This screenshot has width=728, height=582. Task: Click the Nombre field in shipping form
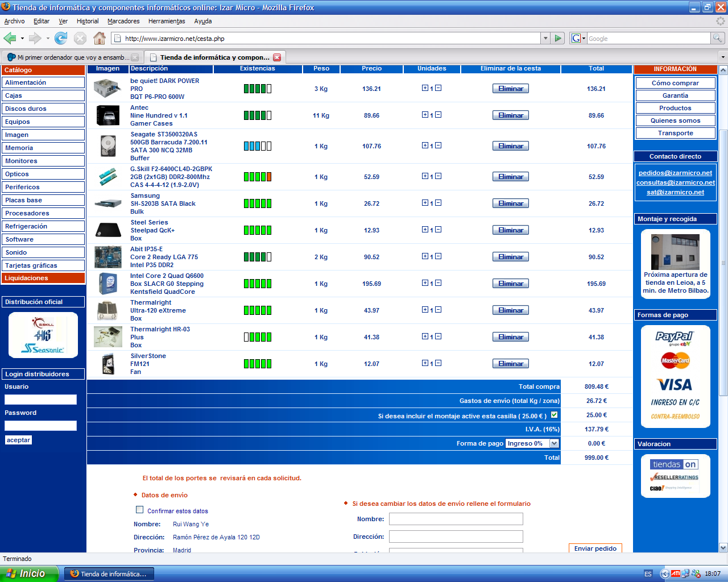(x=456, y=519)
